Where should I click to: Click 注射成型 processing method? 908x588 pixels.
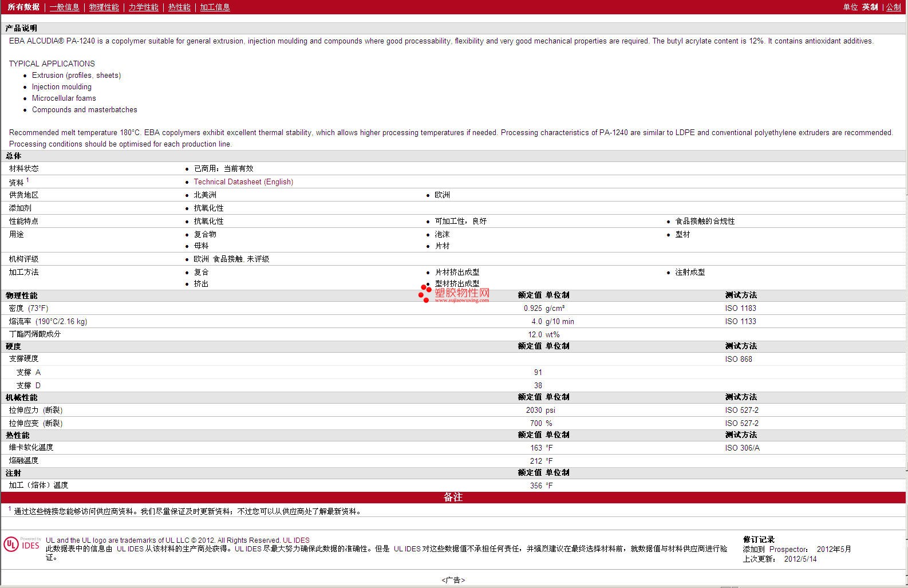point(690,272)
